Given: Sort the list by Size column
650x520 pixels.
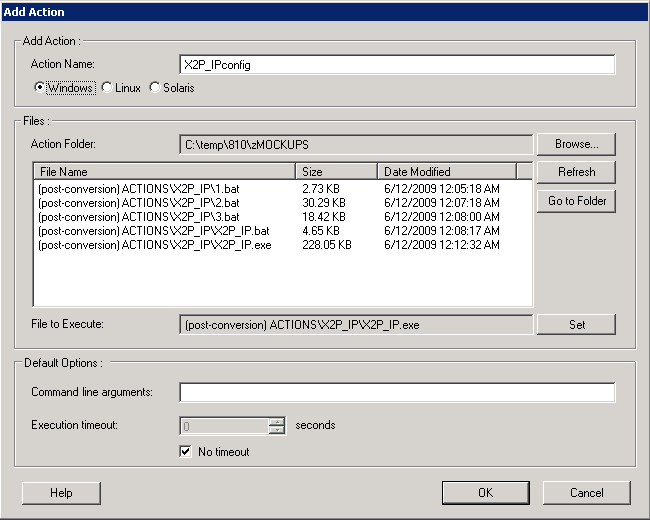Looking at the screenshot, I should point(336,172).
